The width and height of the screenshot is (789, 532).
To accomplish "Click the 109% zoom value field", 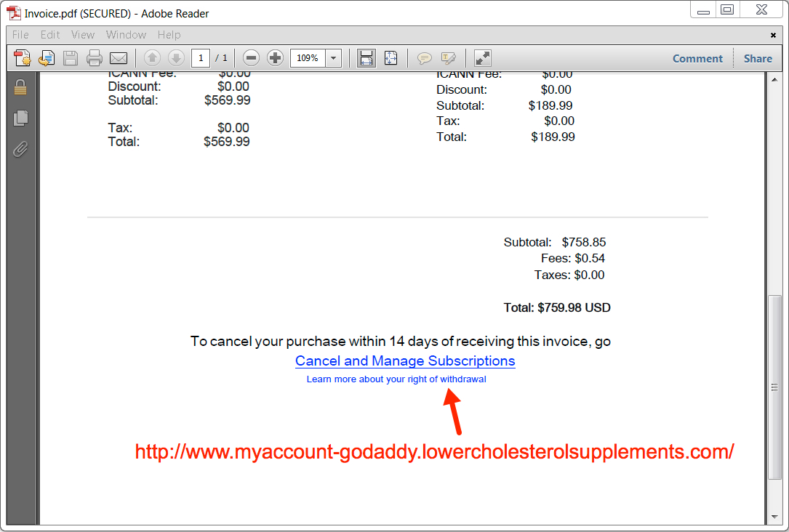I will pyautogui.click(x=308, y=58).
